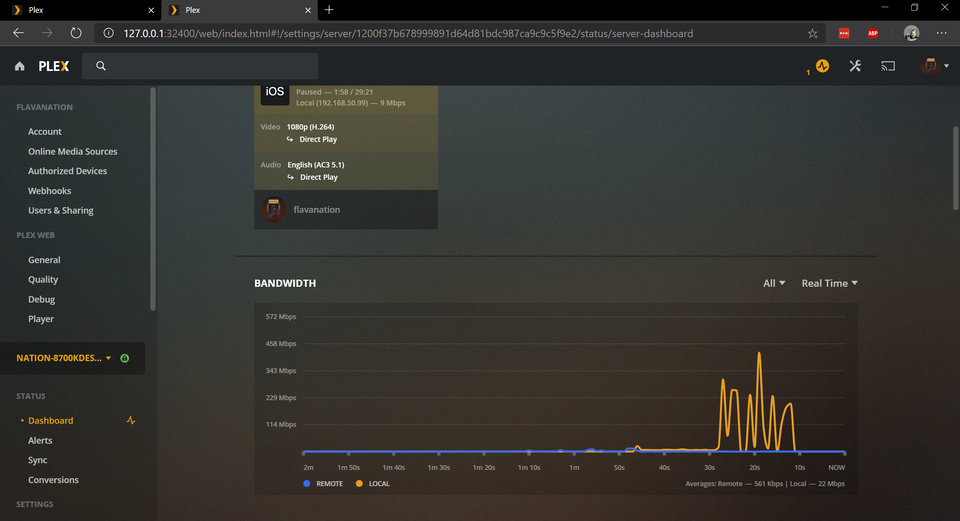
Task: Click the browser forward arrow
Action: [47, 33]
